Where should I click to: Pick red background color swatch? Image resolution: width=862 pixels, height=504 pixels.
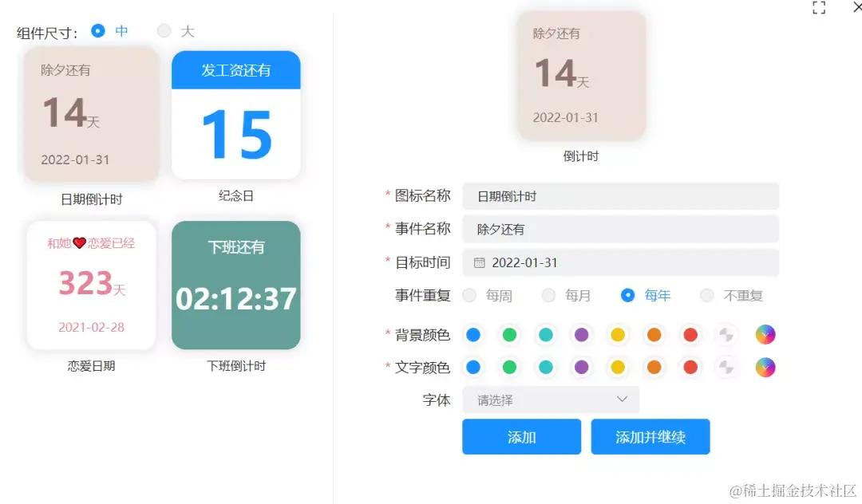click(690, 334)
